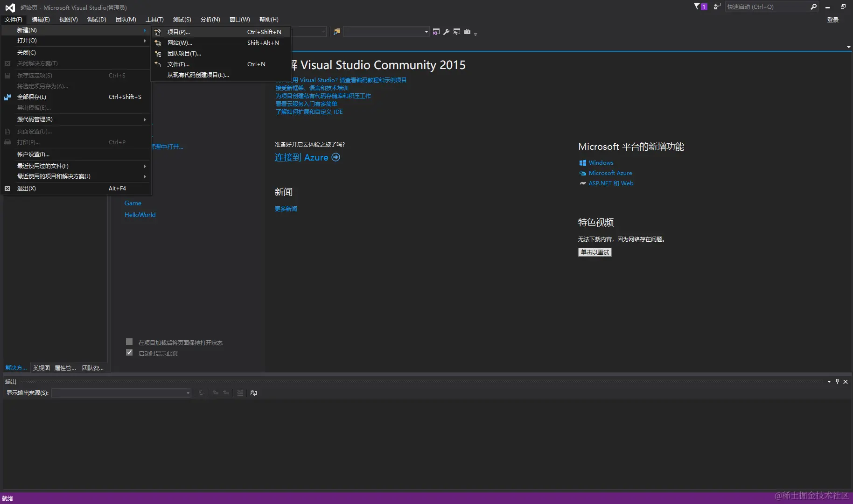
Task: Switch to Team Explorer (团队资...) tab
Action: (93, 368)
